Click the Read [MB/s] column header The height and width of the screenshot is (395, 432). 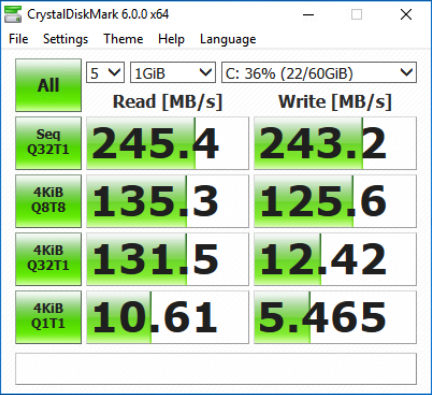pyautogui.click(x=167, y=102)
